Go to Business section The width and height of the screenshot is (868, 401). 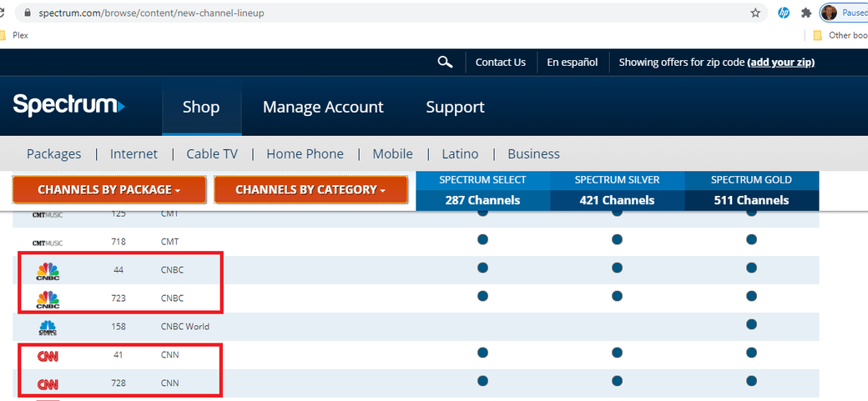point(533,153)
